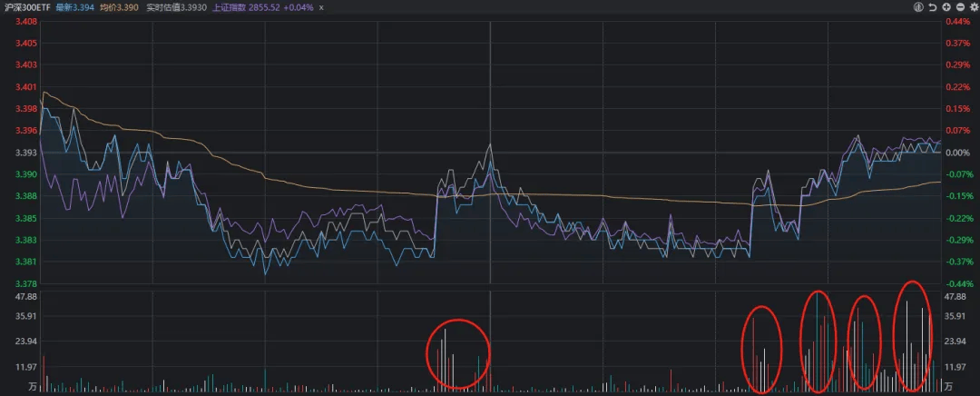The height and width of the screenshot is (396, 980).
Task: Click the 0.00% right axis label
Action: 958,153
